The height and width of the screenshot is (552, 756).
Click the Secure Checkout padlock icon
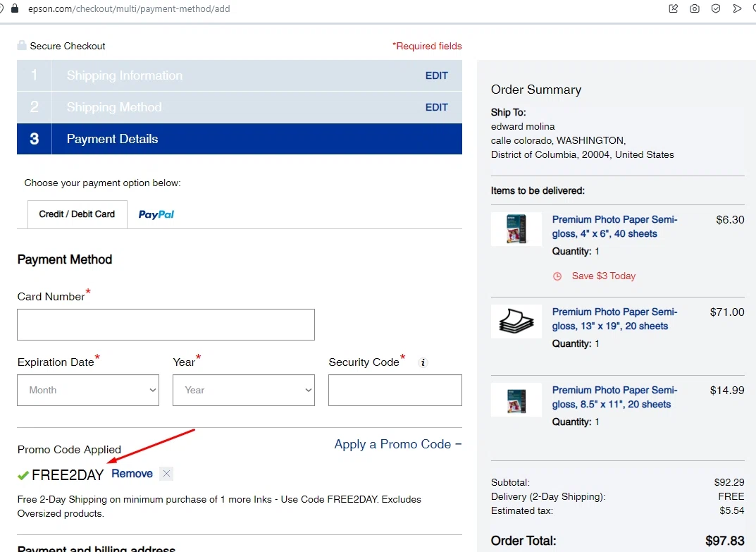click(x=22, y=45)
